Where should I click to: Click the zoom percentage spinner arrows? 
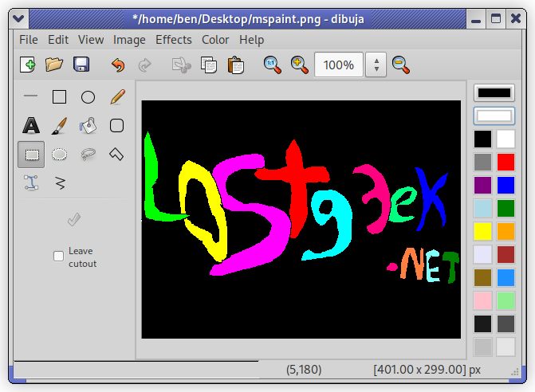376,65
